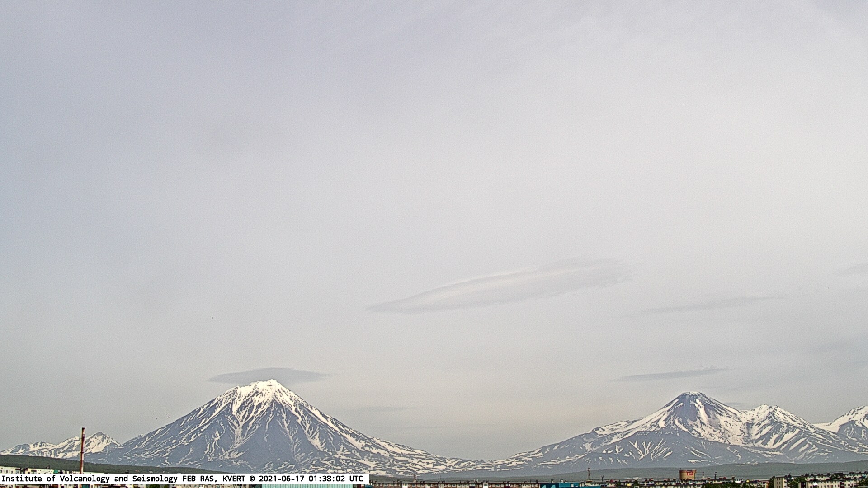Click the timestamp "2021-06-17 01:38:02 UTC"
This screenshot has height=488, width=868.
pyautogui.click(x=311, y=479)
